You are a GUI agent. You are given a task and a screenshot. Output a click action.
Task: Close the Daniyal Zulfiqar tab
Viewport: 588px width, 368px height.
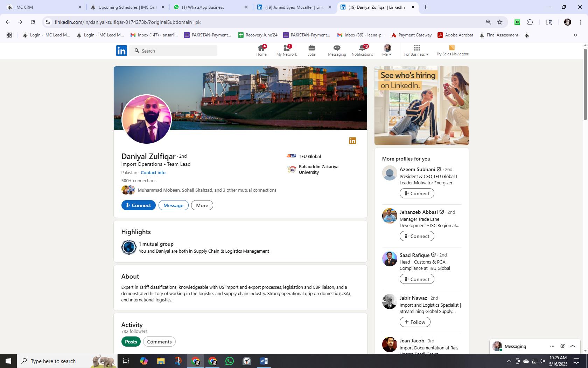click(413, 7)
